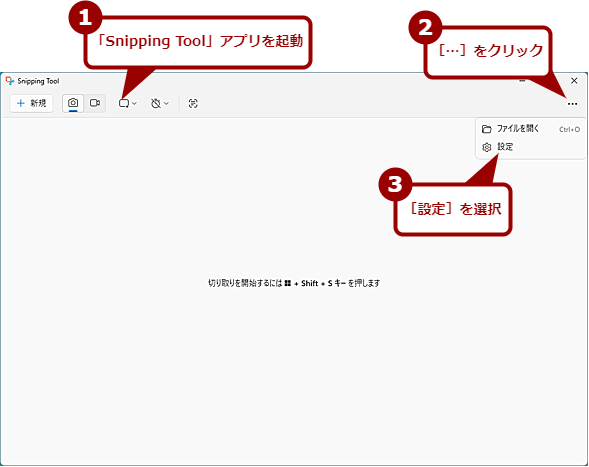Screen dimensions: 589x467
Task: Click the 切り取りを開始するには hint text
Action: (x=294, y=283)
